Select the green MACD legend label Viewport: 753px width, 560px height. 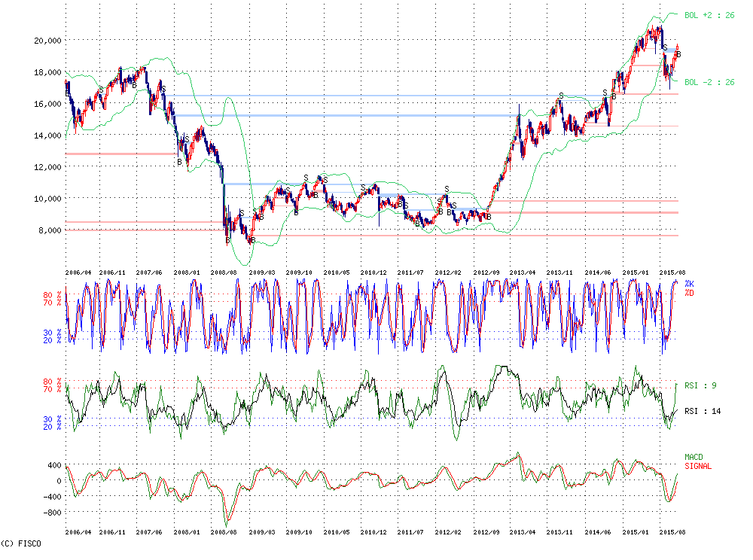[694, 457]
